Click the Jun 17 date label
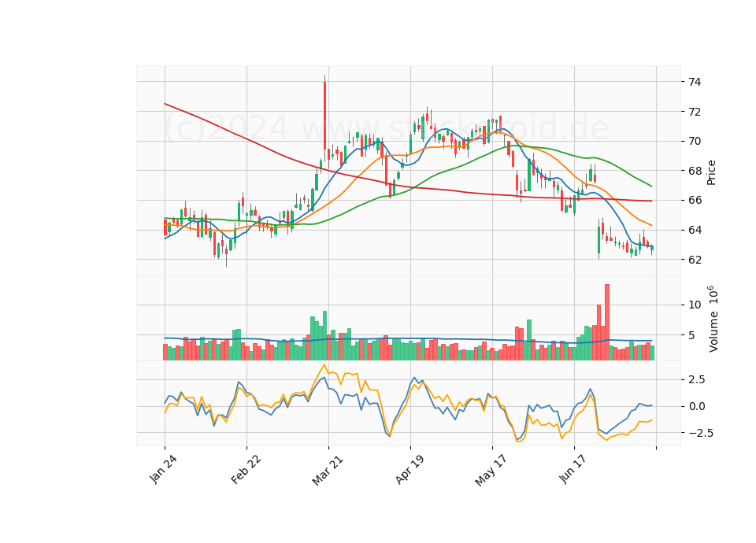The image size is (756, 543). coord(573,469)
